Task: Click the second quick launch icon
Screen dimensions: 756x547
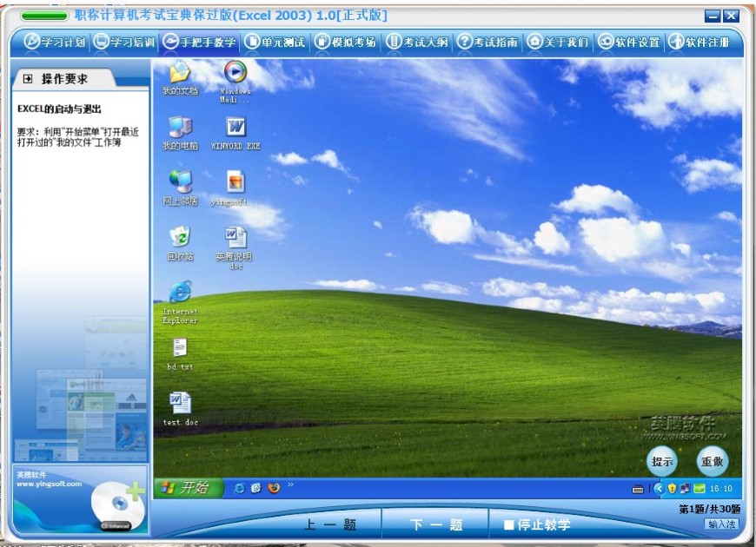Action: point(256,488)
